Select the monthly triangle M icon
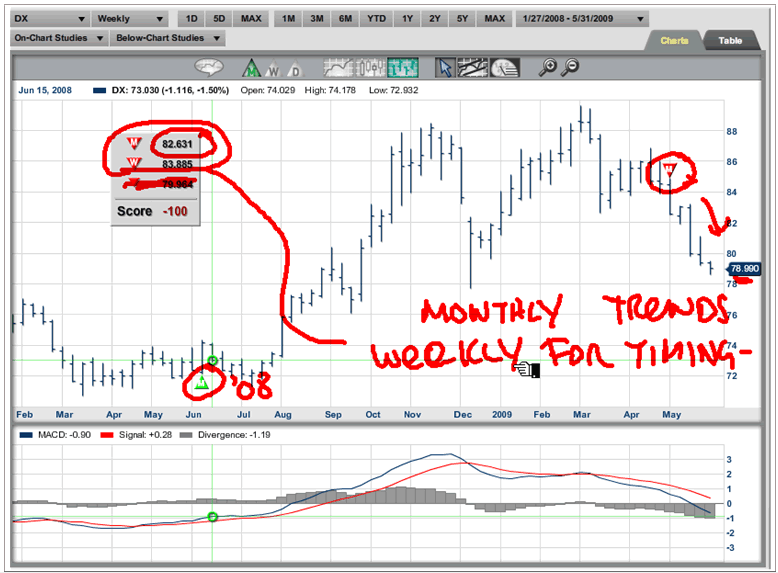This screenshot has height=573, width=778. pyautogui.click(x=250, y=68)
